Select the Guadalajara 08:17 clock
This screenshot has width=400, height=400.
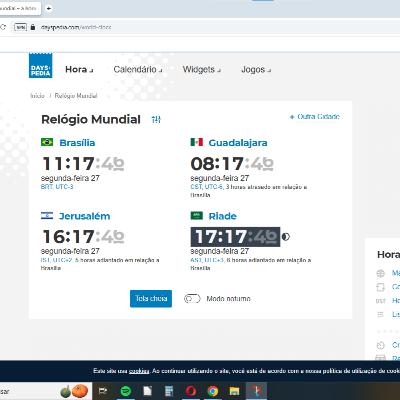pyautogui.click(x=232, y=164)
